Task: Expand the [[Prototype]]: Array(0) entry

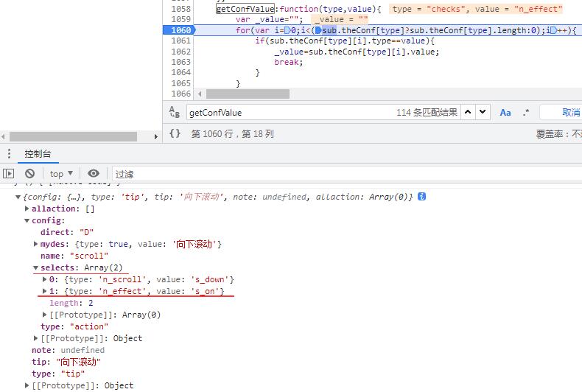Action: [x=44, y=315]
